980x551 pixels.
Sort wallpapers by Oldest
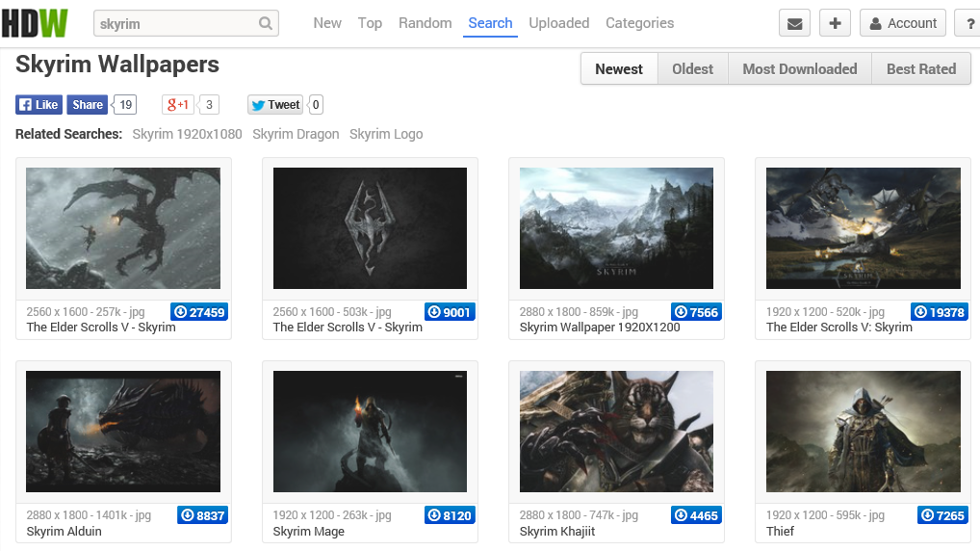click(692, 69)
